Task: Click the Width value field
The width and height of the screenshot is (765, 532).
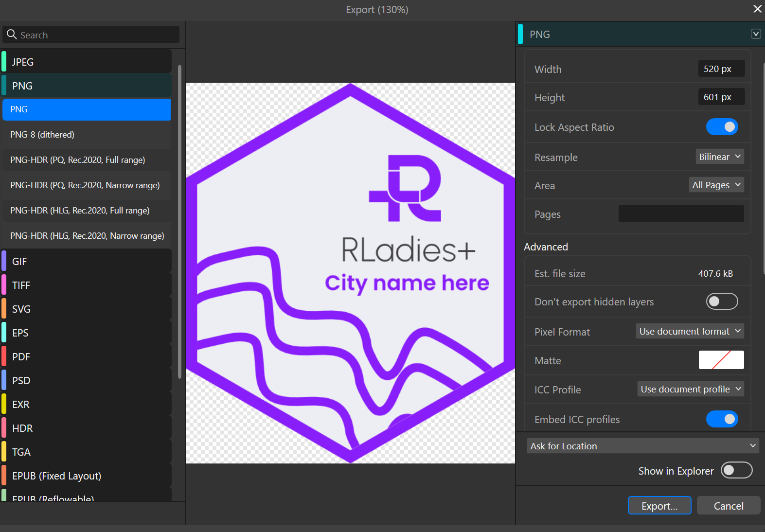Action: coord(721,69)
